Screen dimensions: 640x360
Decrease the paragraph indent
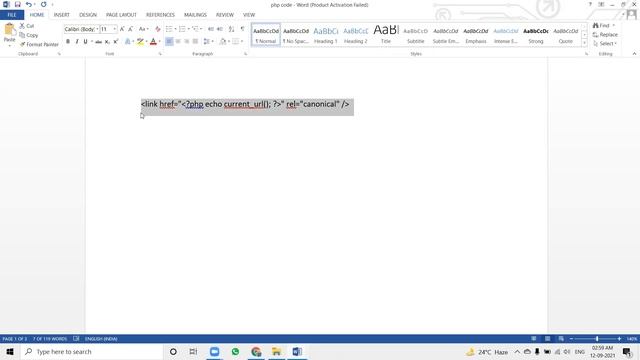click(211, 29)
